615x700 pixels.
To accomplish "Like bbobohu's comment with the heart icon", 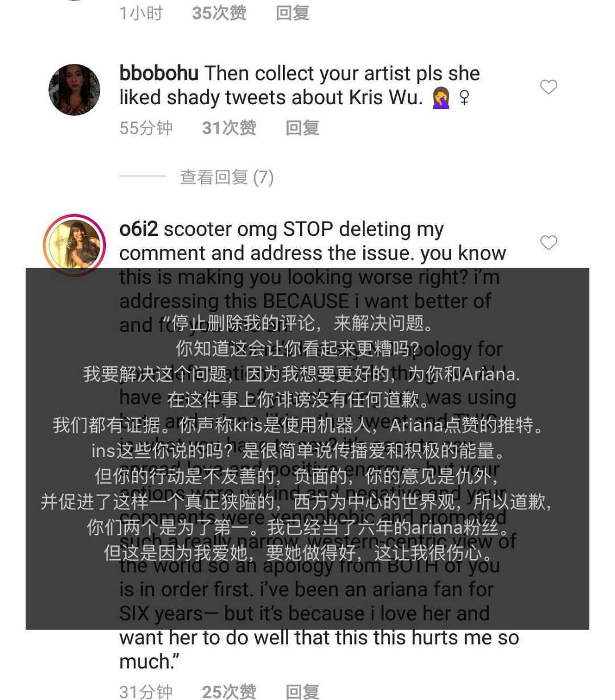I will [548, 87].
